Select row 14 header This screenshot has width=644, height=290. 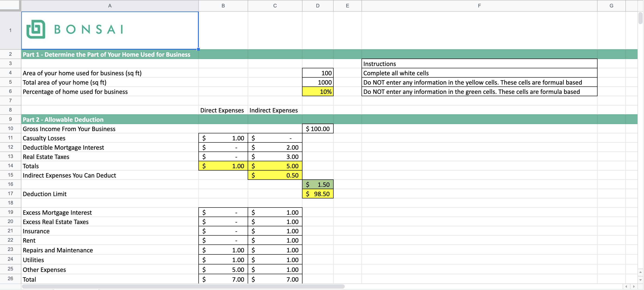coord(10,166)
